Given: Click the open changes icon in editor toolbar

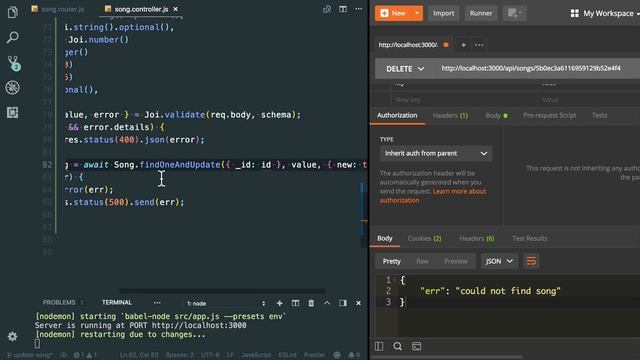Looking at the screenshot, I should coord(327,9).
